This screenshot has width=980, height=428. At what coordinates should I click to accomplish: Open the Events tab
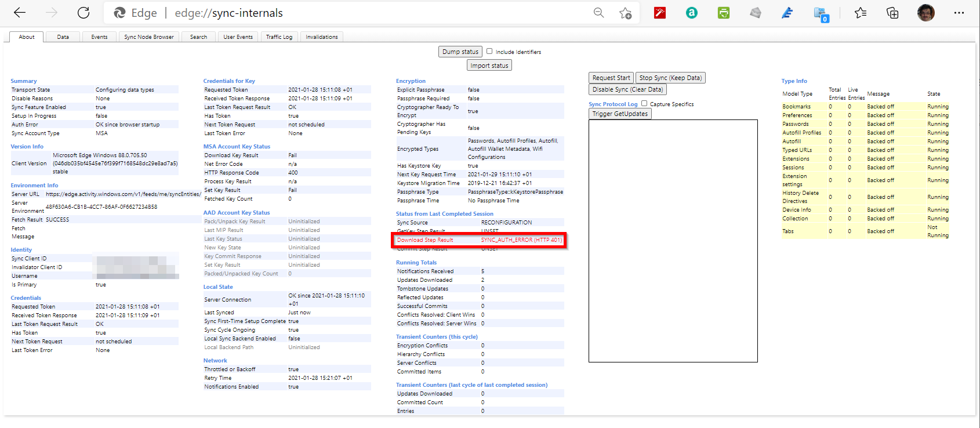[99, 37]
